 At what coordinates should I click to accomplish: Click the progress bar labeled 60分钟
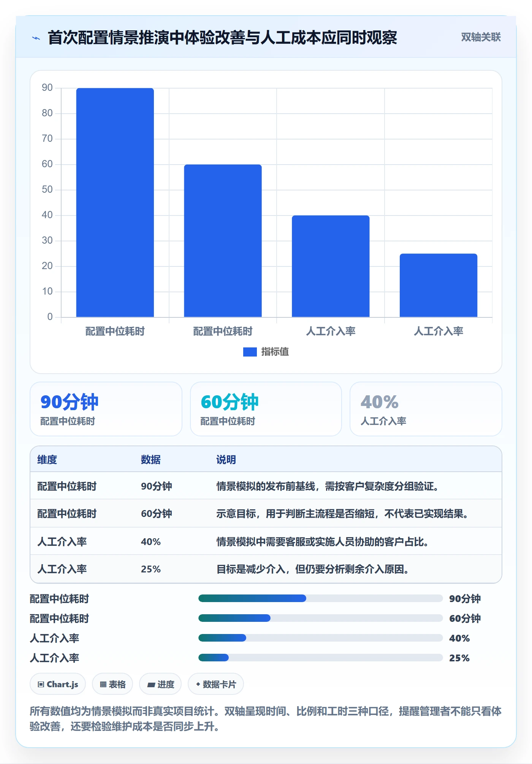320,618
